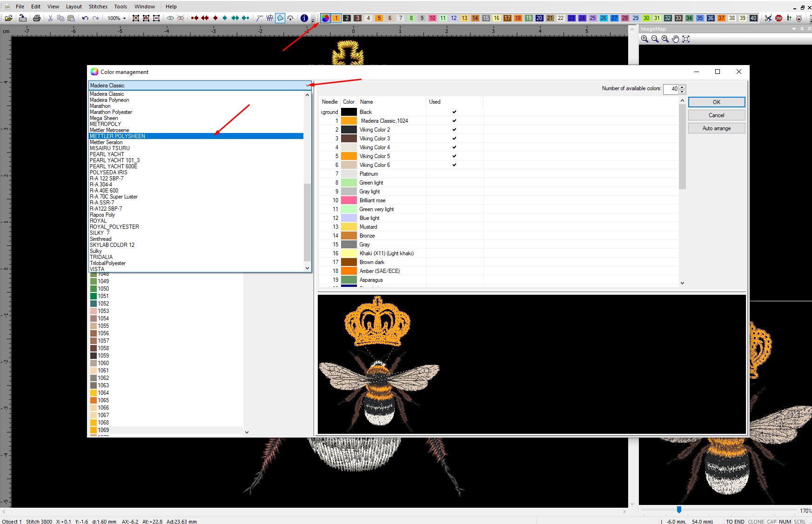This screenshot has width=812, height=524.
Task: Click the Undo arrow icon
Action: (85, 18)
